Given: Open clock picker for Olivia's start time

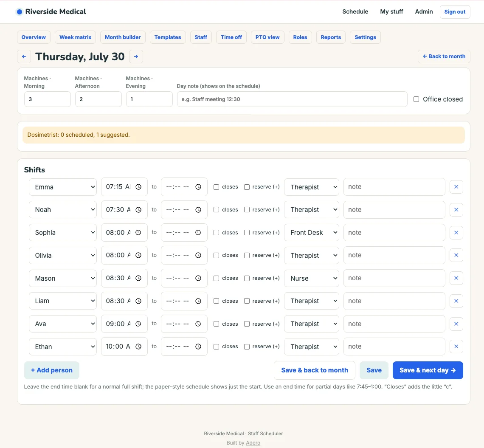Looking at the screenshot, I should [138, 255].
